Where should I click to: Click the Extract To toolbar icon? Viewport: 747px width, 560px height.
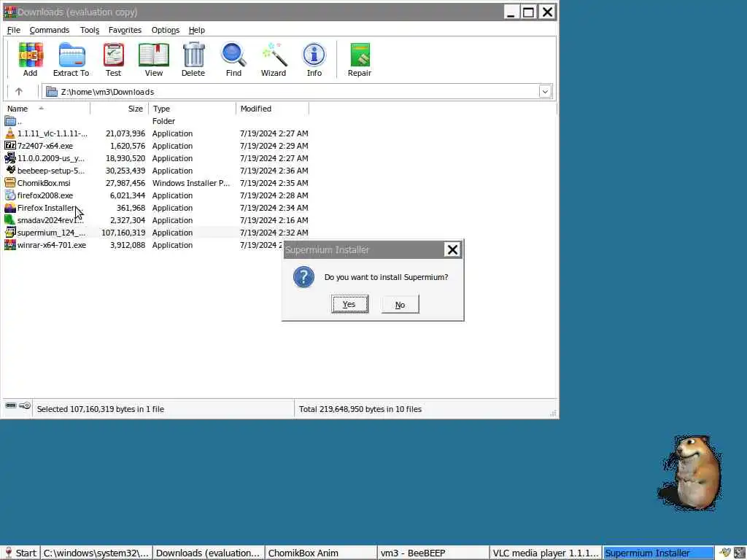tap(71, 59)
